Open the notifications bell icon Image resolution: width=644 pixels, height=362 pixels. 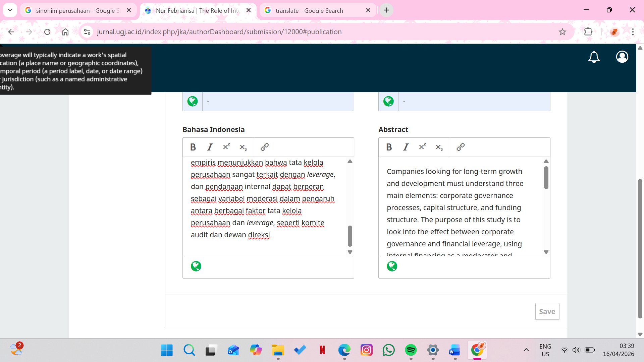point(594,57)
